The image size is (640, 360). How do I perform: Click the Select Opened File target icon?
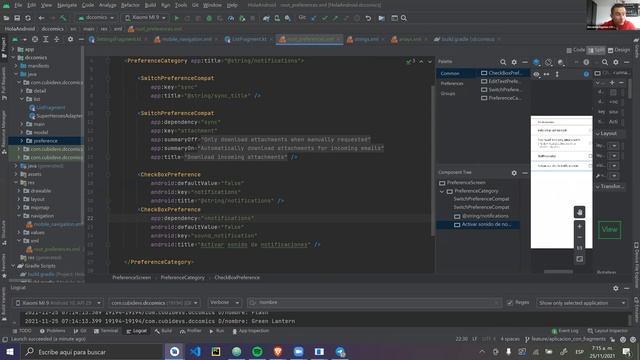click(x=35, y=39)
